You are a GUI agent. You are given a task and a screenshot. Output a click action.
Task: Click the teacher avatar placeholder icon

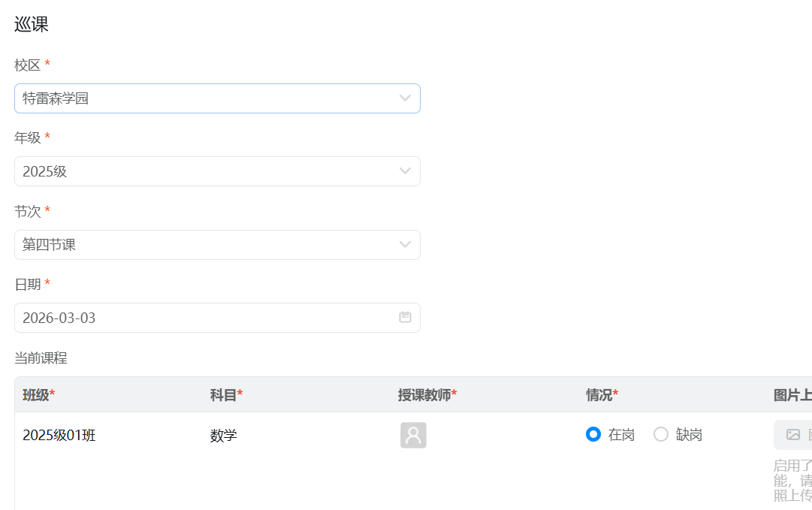[413, 436]
